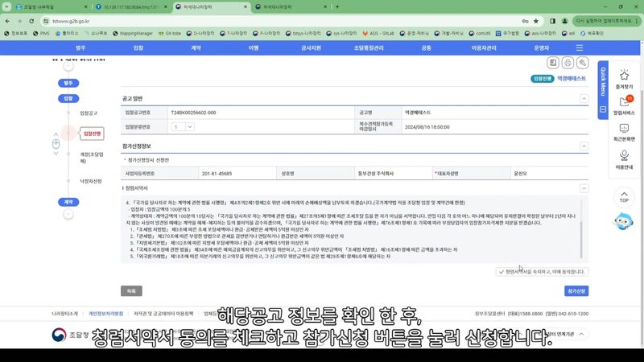Image resolution: width=644 pixels, height=362 pixels.
Task: Click the small up arrow above mouse icon
Action: 56,134
